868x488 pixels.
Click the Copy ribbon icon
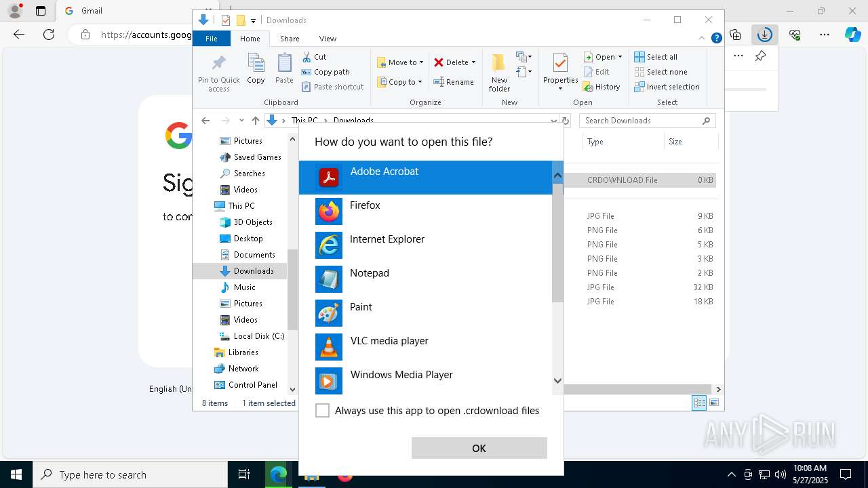(256, 69)
